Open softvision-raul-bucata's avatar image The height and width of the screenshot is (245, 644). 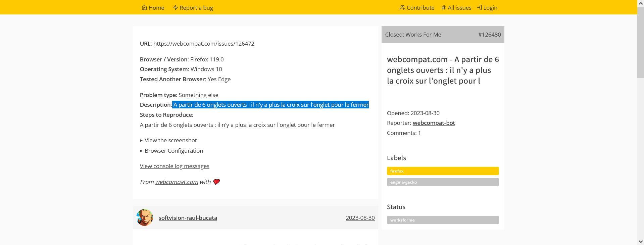145,217
